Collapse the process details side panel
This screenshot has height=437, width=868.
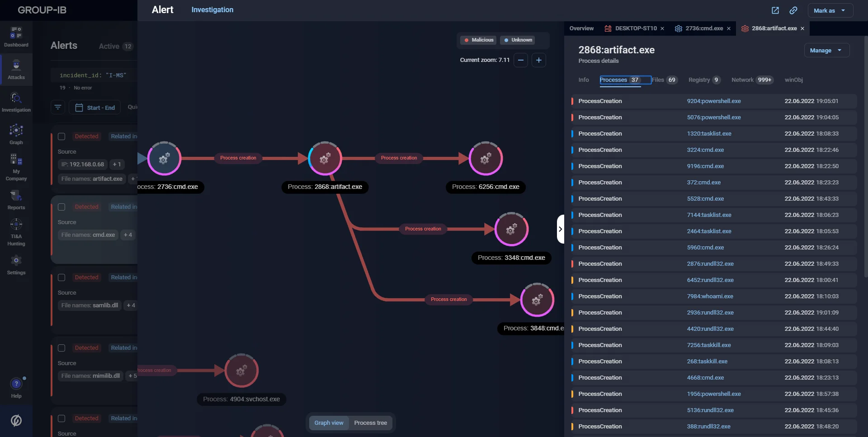560,229
